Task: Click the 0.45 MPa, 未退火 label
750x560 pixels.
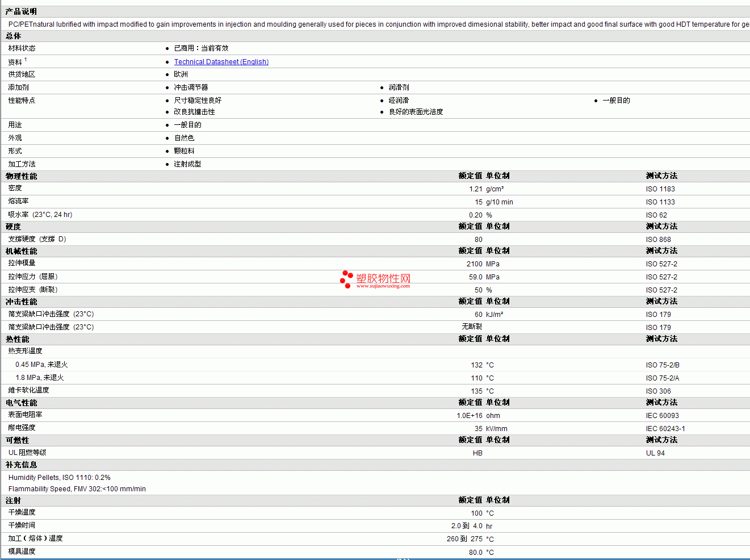Action: point(41,365)
